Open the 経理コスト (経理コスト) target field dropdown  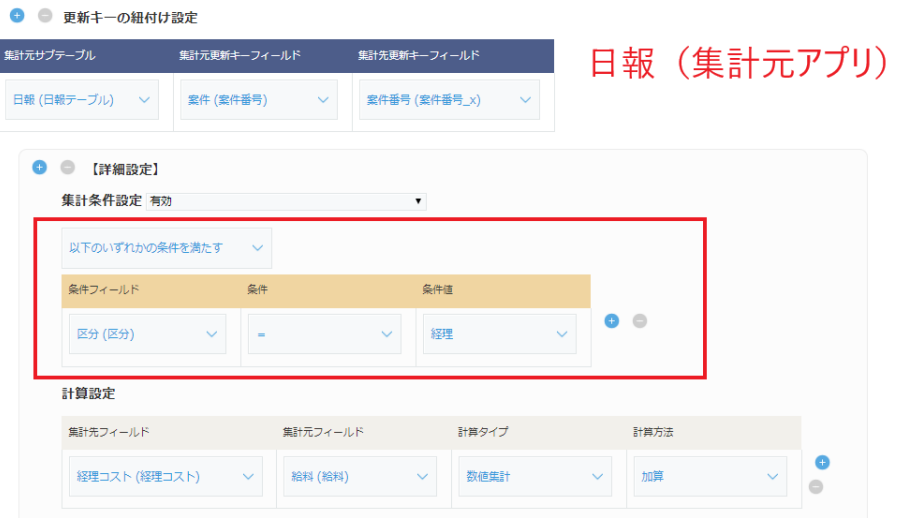(165, 476)
